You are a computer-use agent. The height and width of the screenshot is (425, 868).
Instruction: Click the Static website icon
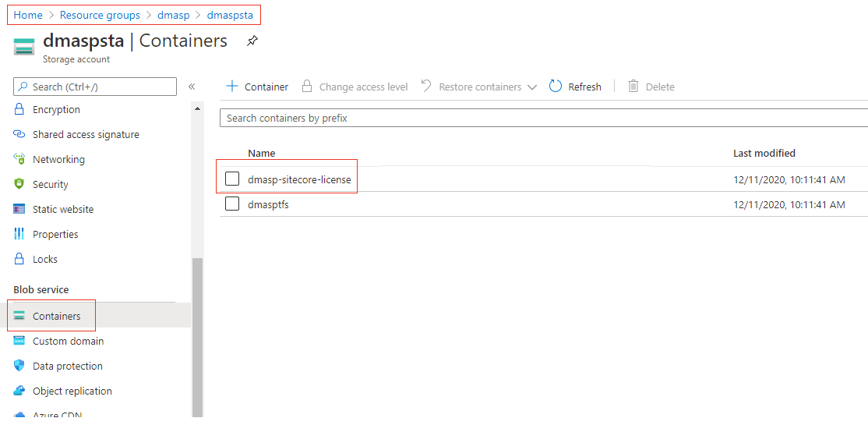pyautogui.click(x=19, y=210)
